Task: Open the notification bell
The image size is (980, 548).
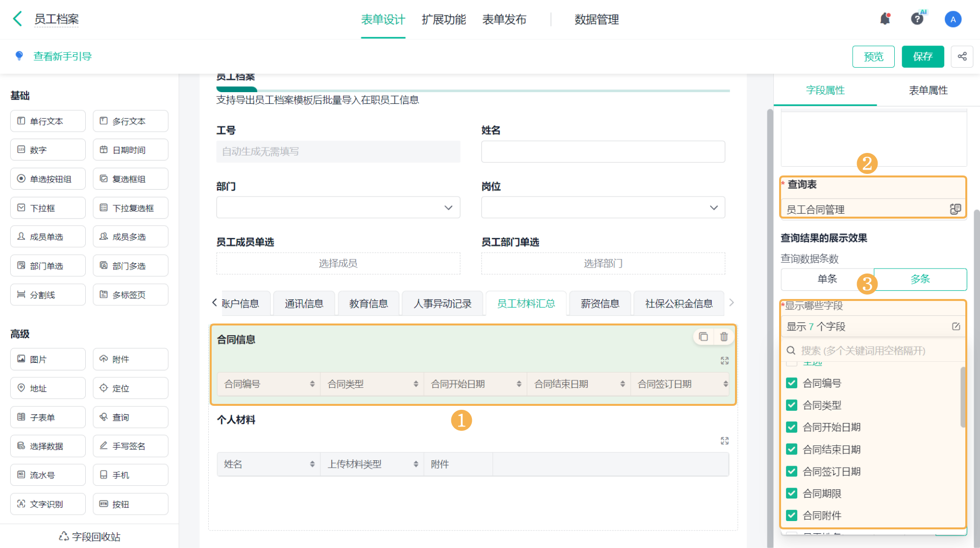Action: tap(885, 19)
